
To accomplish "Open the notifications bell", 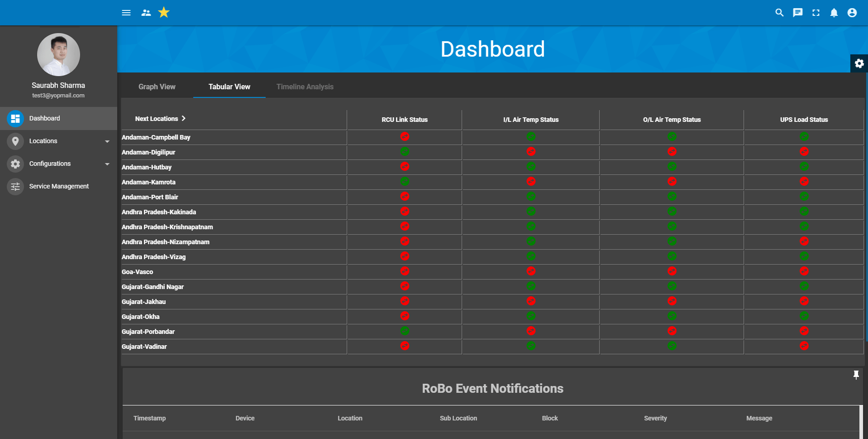I will 834,13.
